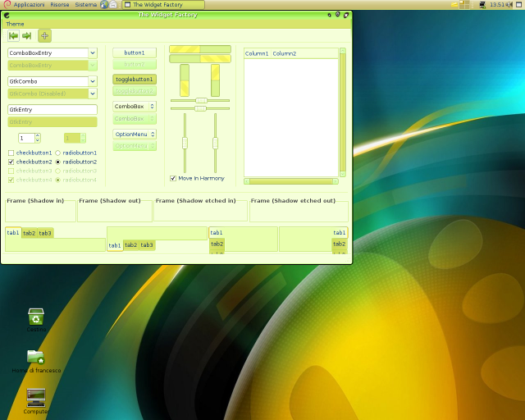Launch the web browser globe panel icon
The height and width of the screenshot is (420, 525).
click(104, 4)
